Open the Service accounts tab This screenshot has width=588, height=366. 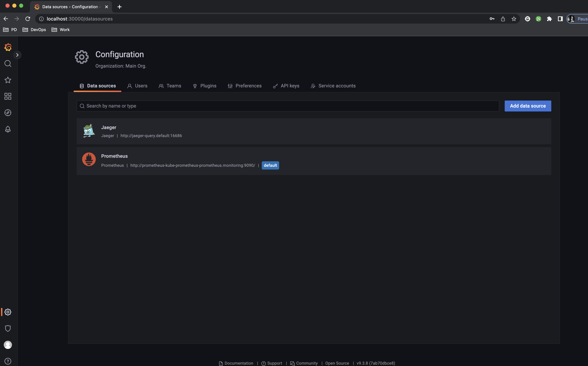pos(333,86)
